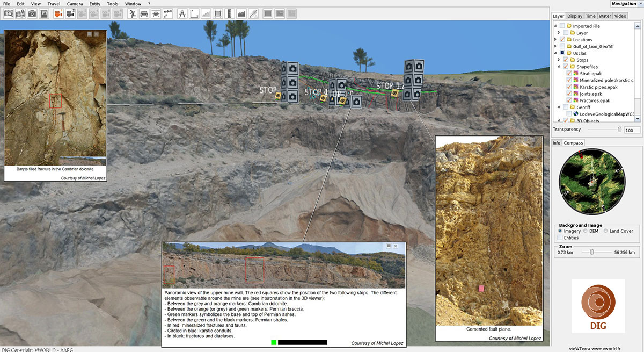Screen dimensions: 644x352
Task: Close the panoramic view popup
Action: point(396,246)
